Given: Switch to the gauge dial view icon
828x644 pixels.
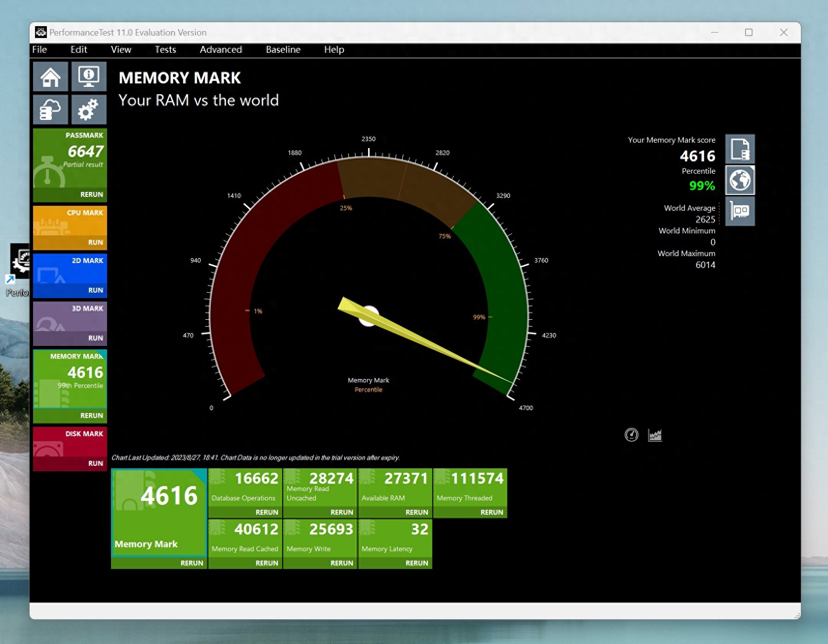Looking at the screenshot, I should tap(632, 435).
